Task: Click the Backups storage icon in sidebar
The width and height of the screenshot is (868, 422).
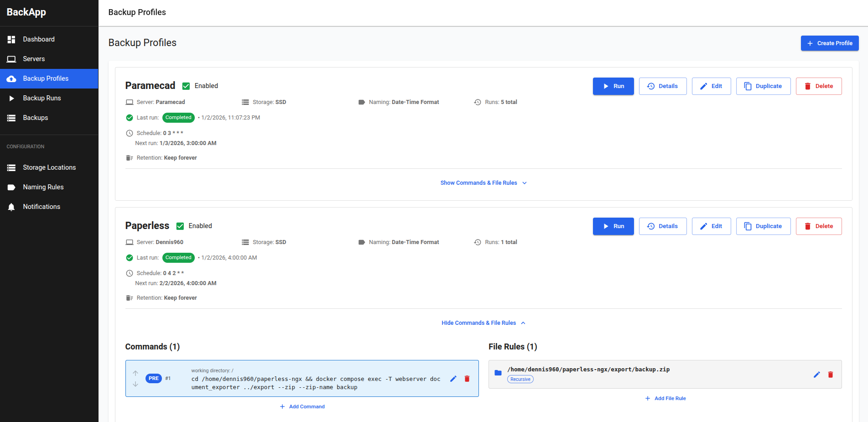Action: (x=11, y=118)
